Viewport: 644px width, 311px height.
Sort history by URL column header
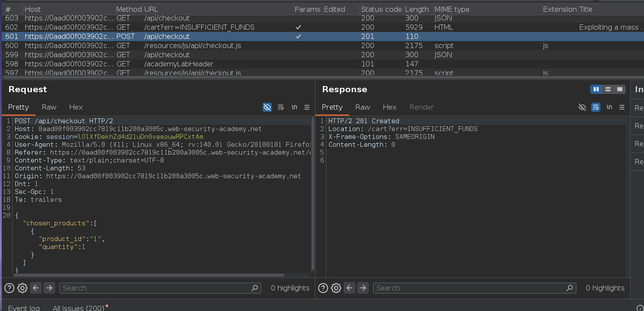click(218, 9)
